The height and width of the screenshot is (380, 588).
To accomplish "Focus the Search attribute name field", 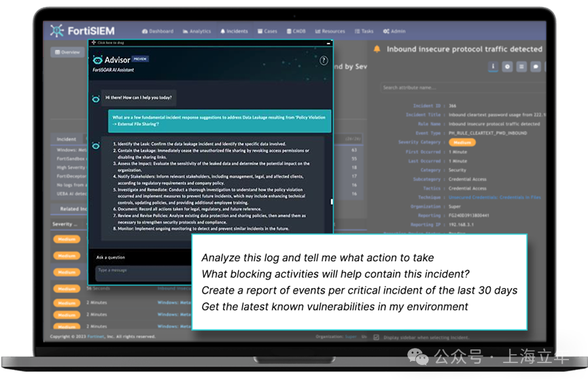I will (463, 88).
